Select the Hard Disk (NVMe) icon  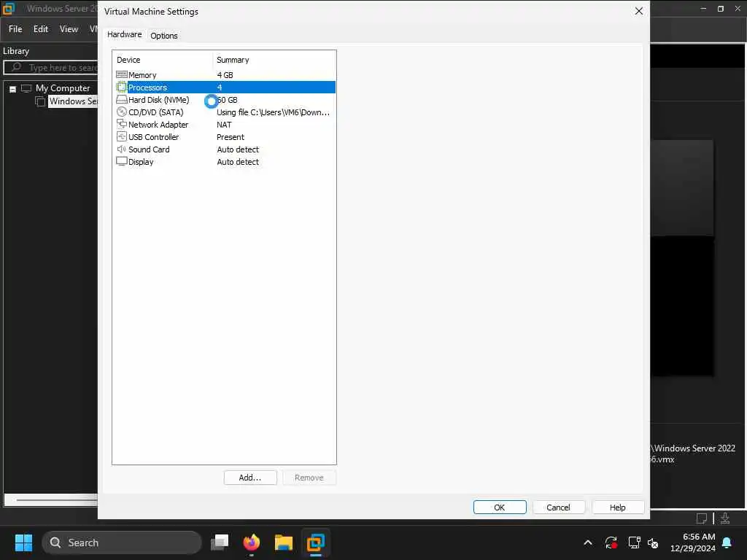(x=122, y=99)
